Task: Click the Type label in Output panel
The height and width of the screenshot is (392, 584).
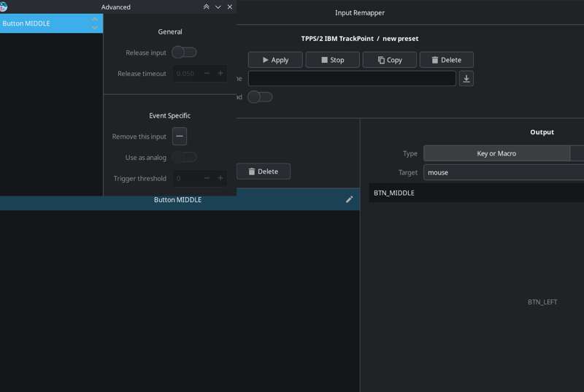Action: (410, 153)
